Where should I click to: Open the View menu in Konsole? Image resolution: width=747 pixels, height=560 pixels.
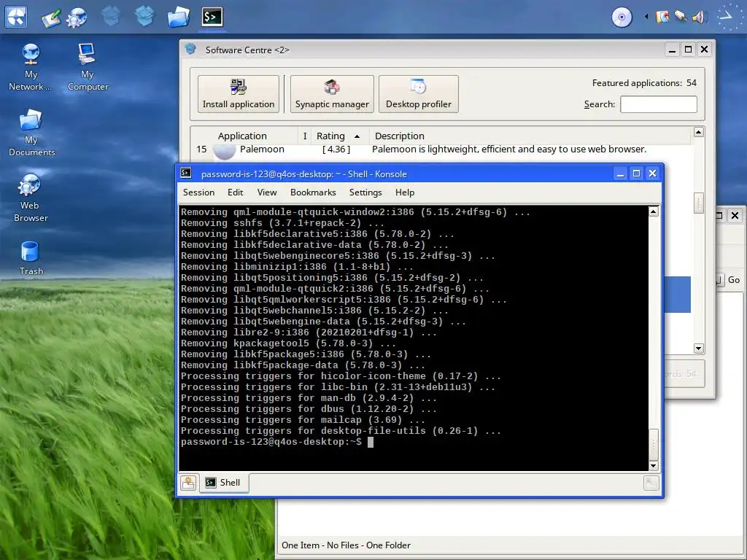click(x=267, y=192)
